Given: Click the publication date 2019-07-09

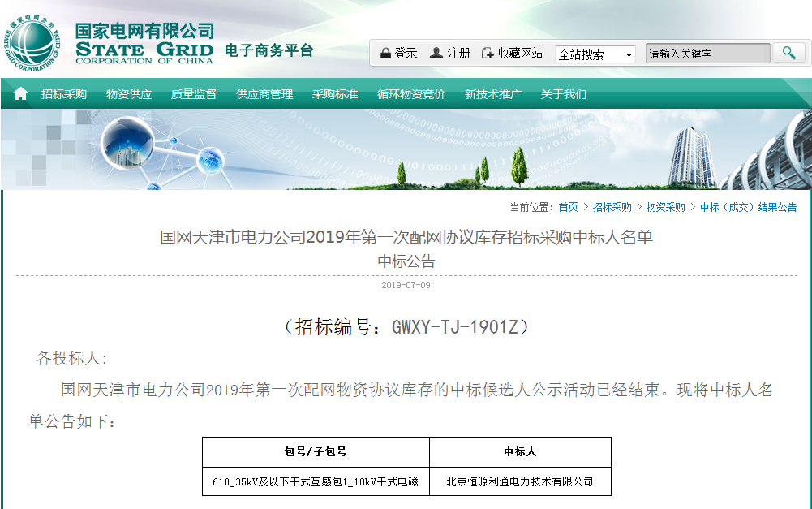Looking at the screenshot, I should click(x=406, y=285).
